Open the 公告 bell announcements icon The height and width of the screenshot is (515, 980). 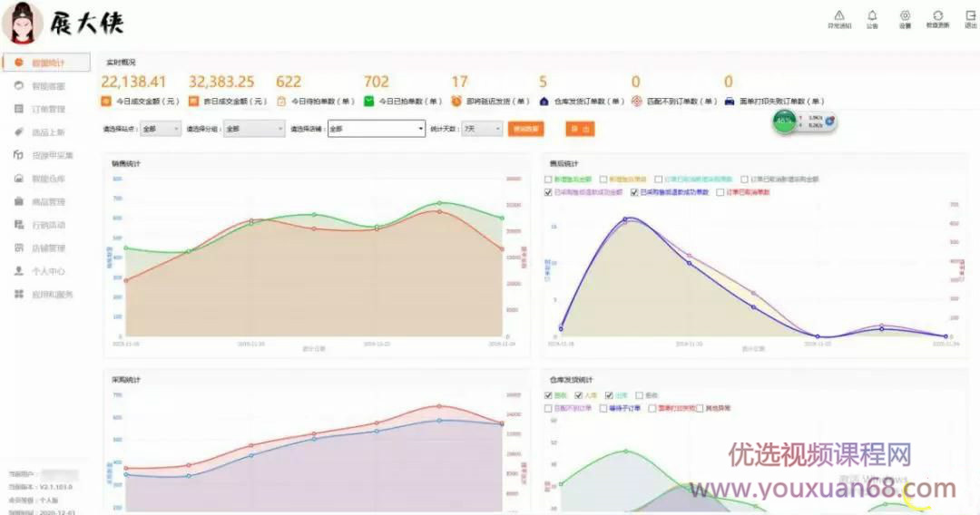pos(872,15)
